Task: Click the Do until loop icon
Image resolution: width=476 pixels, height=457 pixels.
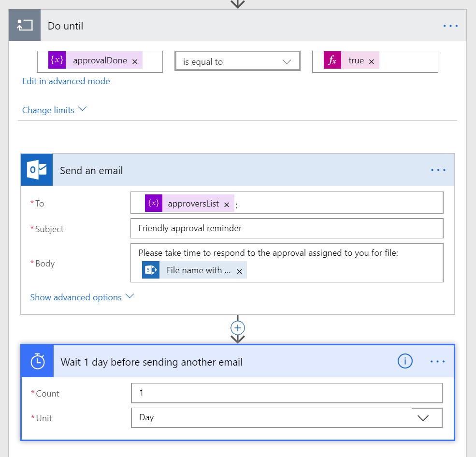Action: (x=24, y=26)
